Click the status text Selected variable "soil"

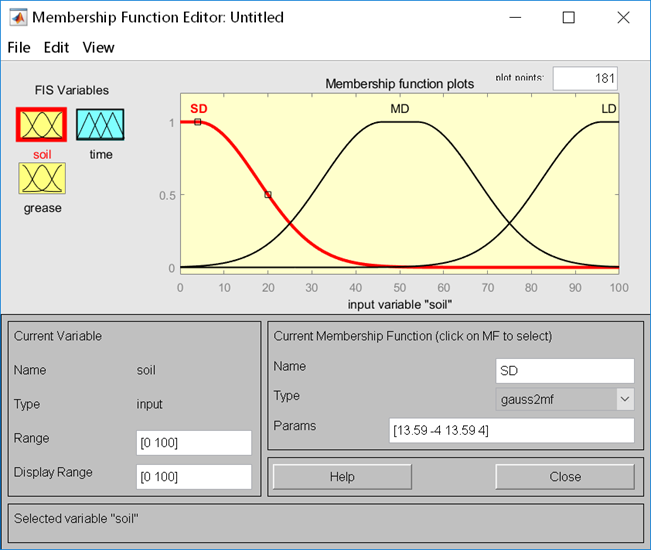click(76, 518)
